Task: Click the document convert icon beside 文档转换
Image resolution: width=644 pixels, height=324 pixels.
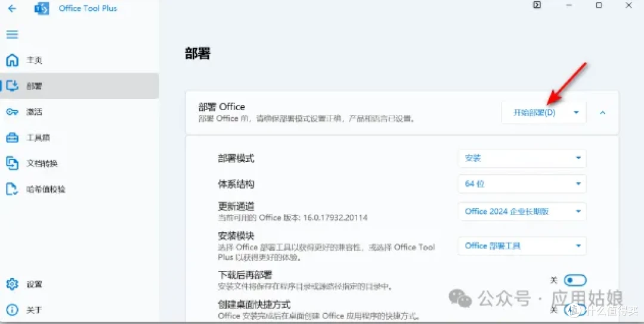Action: (13, 163)
